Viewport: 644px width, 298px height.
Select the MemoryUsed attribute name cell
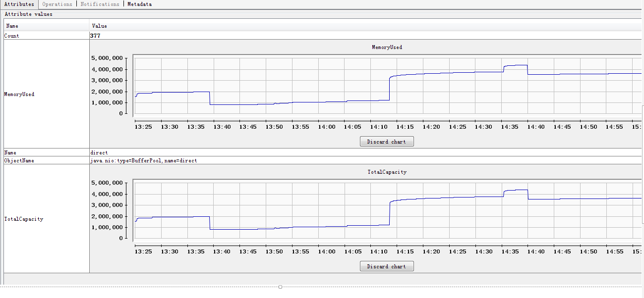[47, 94]
